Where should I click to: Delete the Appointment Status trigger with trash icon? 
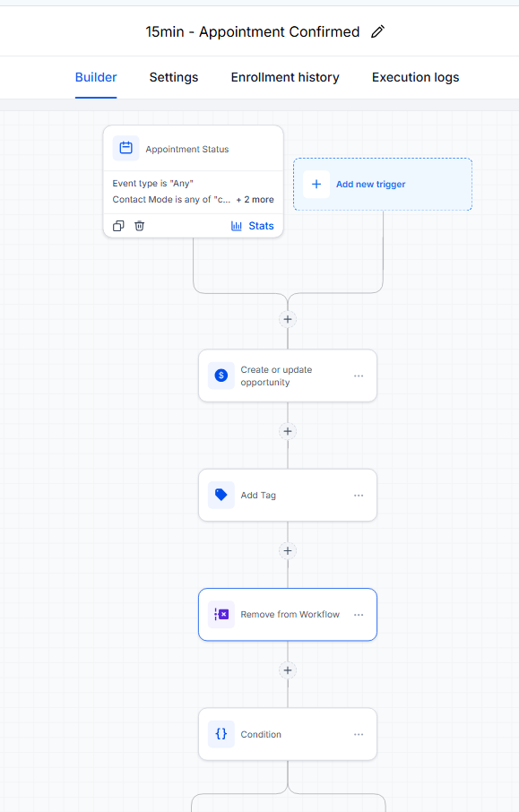139,226
